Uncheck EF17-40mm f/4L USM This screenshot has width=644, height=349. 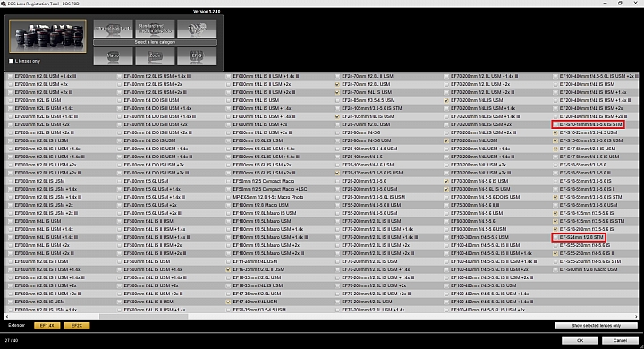228,302
